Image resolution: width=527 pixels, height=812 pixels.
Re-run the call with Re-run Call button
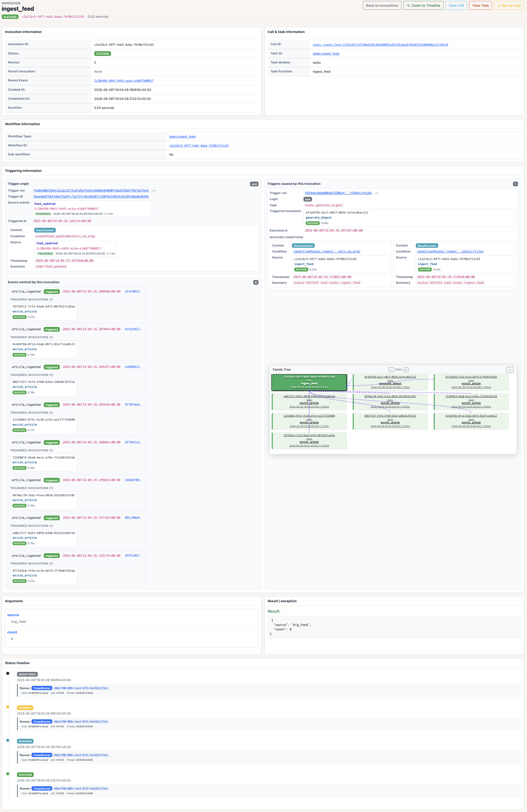(509, 5)
